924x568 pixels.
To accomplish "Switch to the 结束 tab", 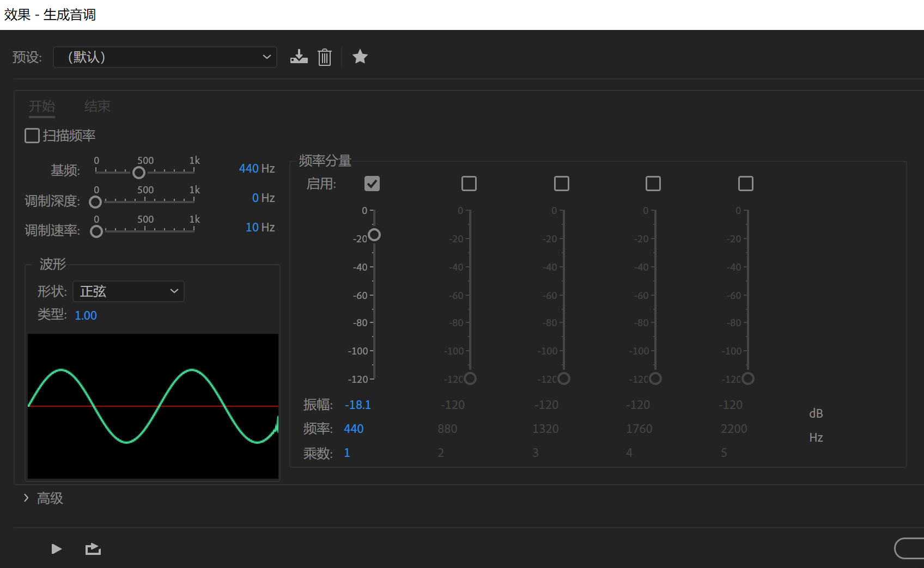I will pos(98,106).
